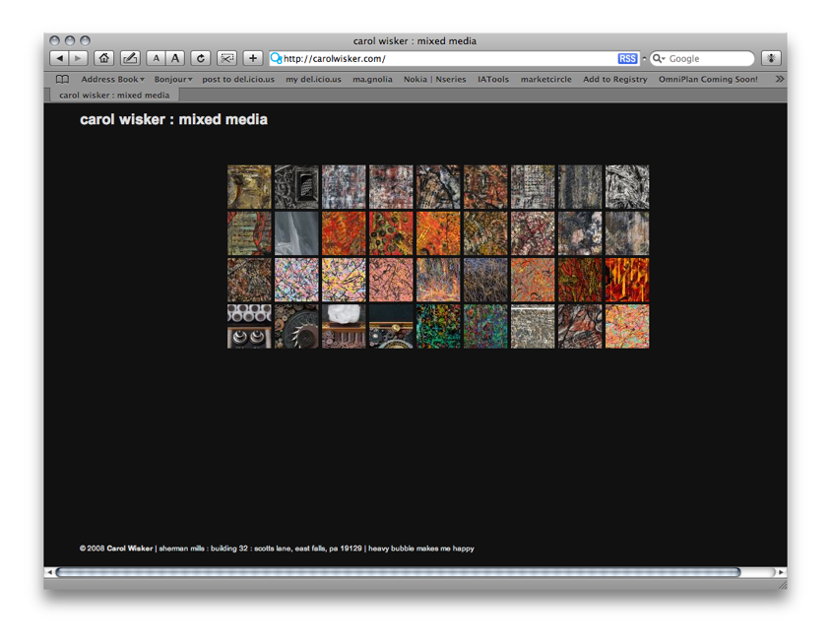Open the ma.gnolia bookmark
831x644 pixels.
coord(372,80)
